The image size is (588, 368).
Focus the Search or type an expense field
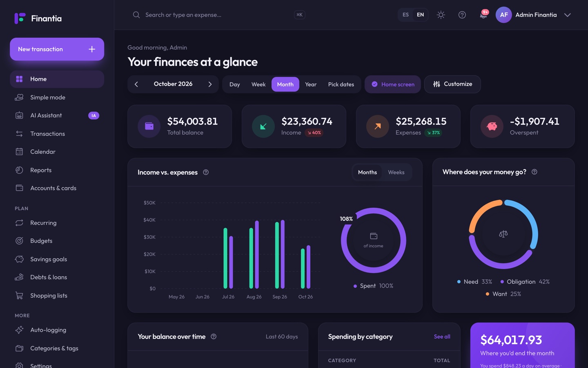(218, 15)
